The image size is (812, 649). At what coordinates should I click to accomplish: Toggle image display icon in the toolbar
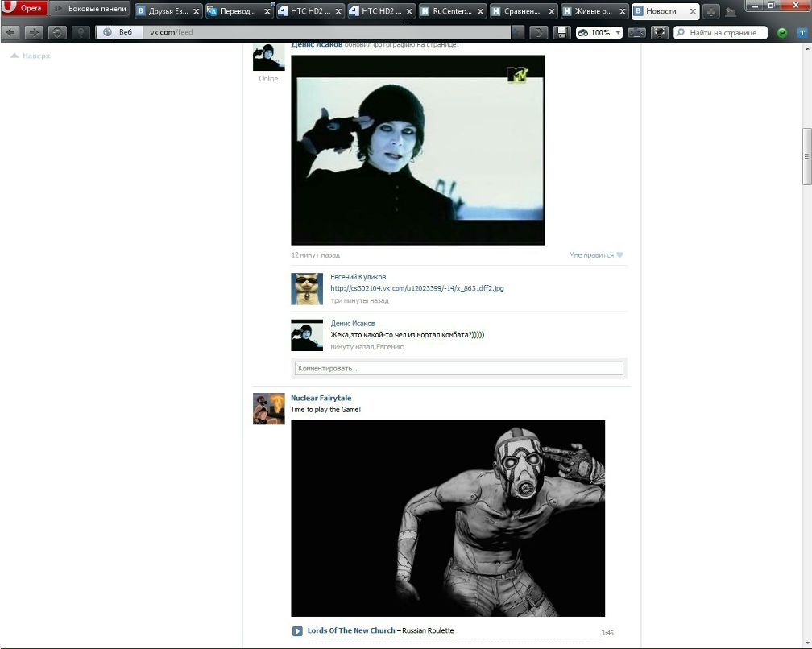(x=660, y=33)
